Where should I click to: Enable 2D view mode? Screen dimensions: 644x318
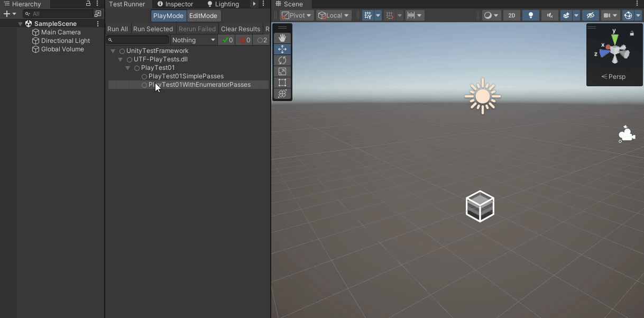point(511,15)
